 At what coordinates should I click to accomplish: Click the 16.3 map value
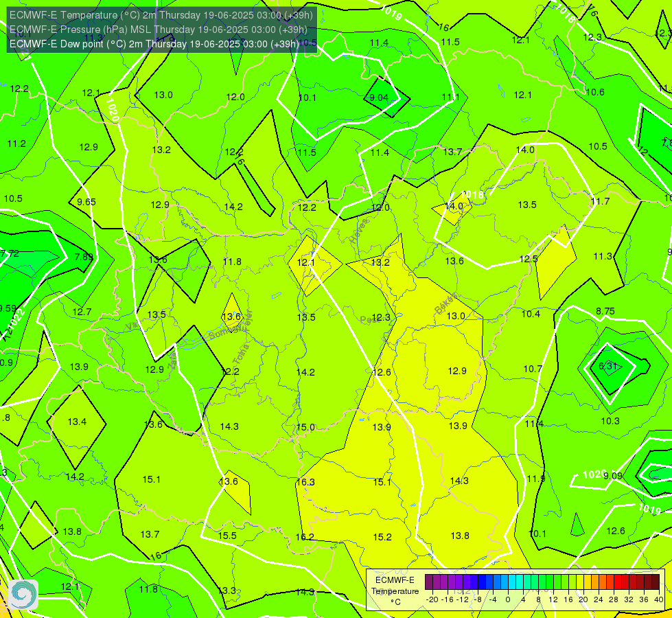305,482
